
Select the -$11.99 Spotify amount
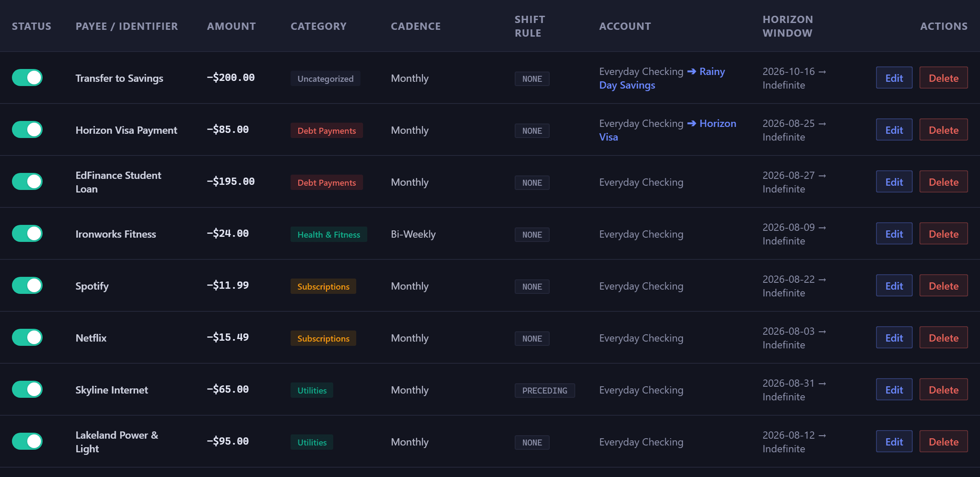(x=228, y=285)
